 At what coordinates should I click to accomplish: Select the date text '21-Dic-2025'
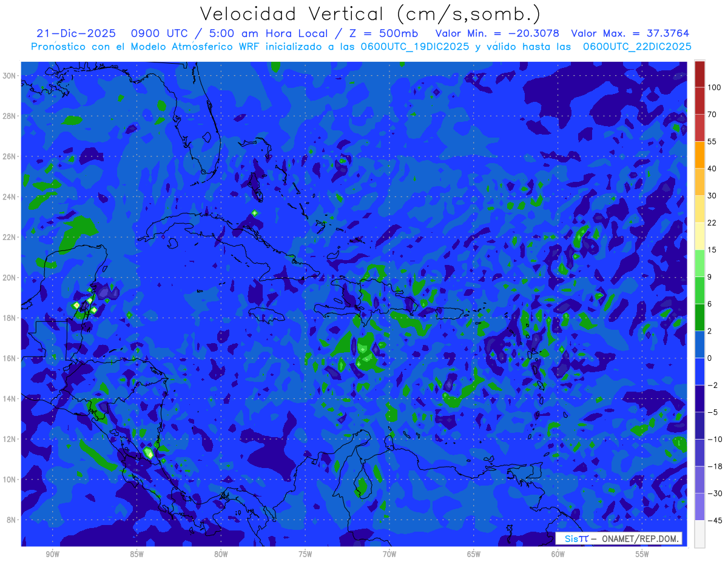(x=76, y=33)
